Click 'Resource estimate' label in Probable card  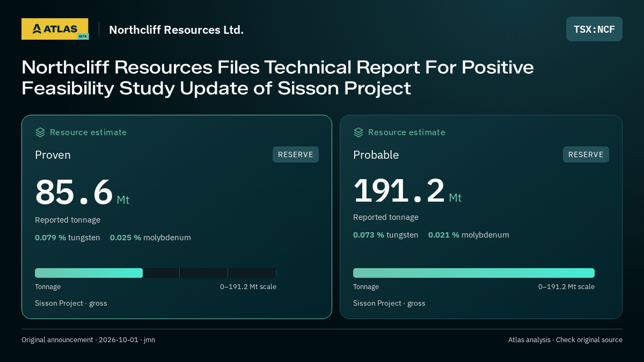[x=406, y=132]
